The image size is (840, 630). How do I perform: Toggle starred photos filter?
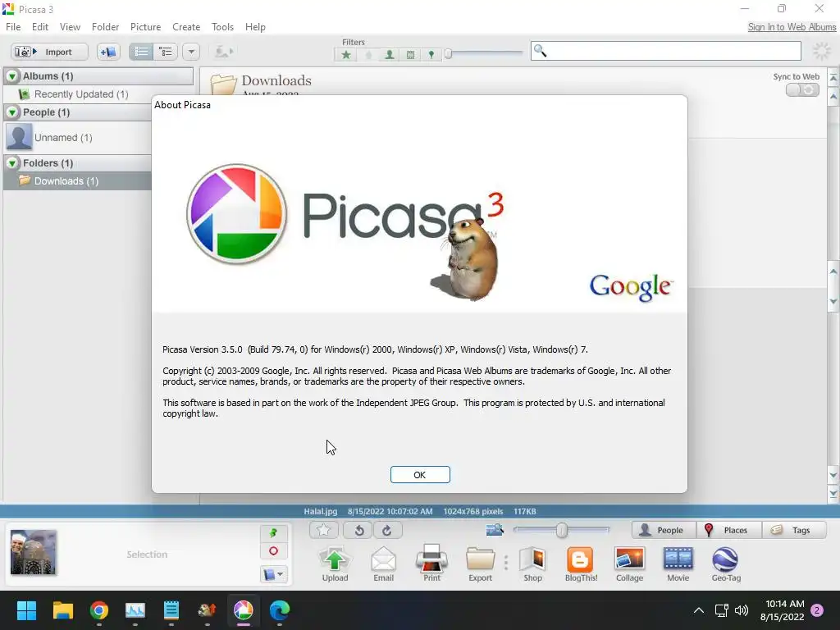(x=346, y=55)
